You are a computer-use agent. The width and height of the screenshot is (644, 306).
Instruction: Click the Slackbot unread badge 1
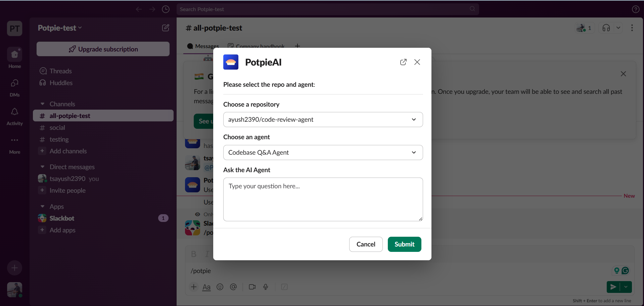(163, 218)
